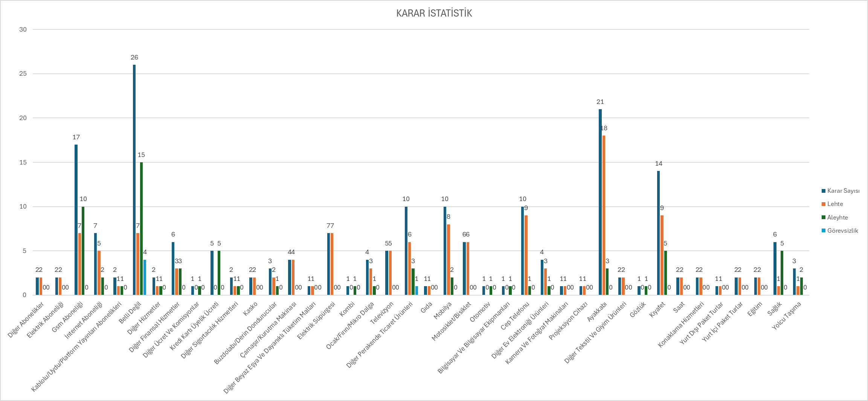
Task: Click the Aleyhte legend label
Action: click(837, 218)
